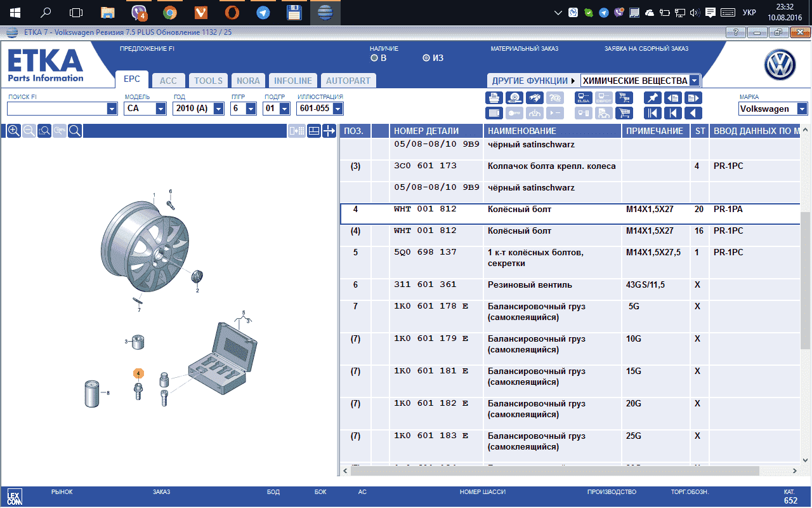This screenshot has width=812, height=508.
Task: Go to next page document icon
Action: [693, 98]
